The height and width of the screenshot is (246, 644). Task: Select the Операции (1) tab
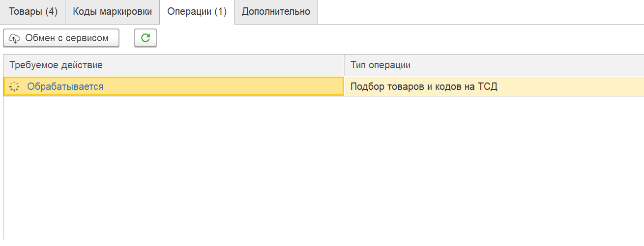point(197,12)
